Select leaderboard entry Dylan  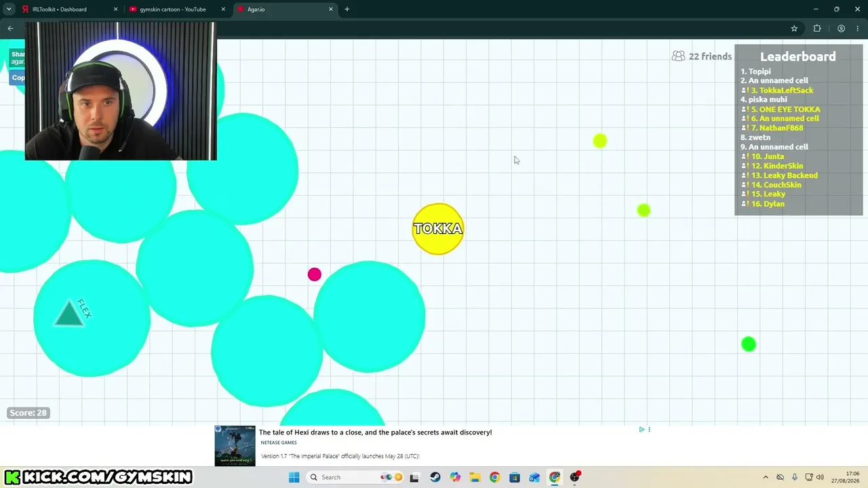pyautogui.click(x=762, y=204)
